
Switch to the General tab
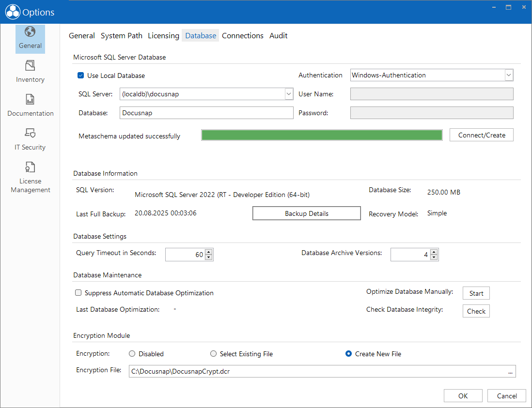82,36
